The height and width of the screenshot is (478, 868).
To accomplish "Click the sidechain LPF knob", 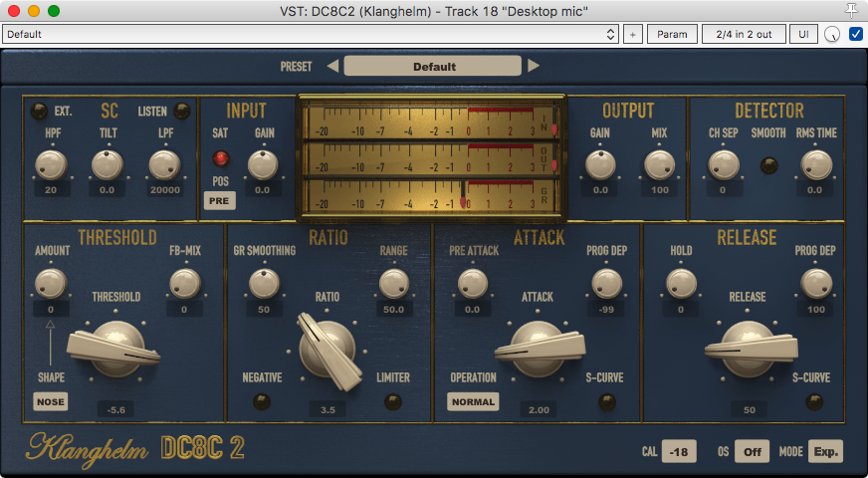I will point(165,164).
